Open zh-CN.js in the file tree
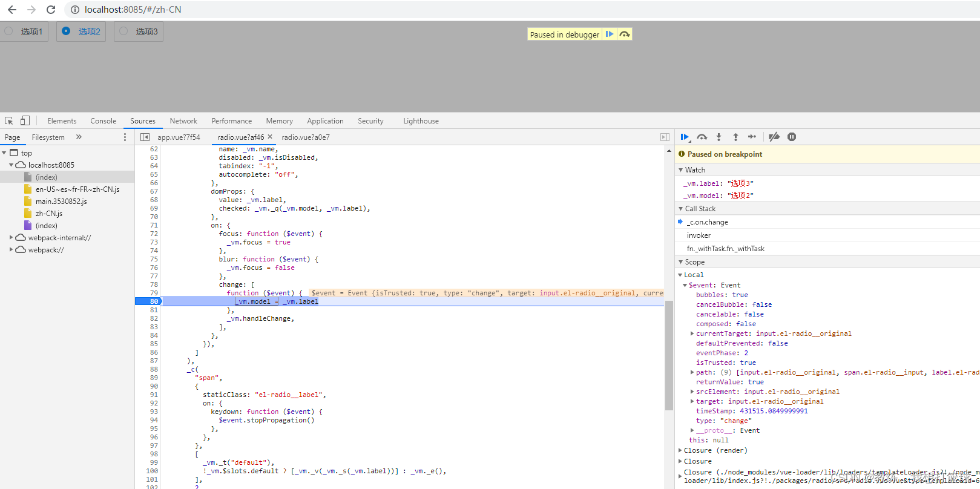The image size is (980, 489). tap(48, 214)
